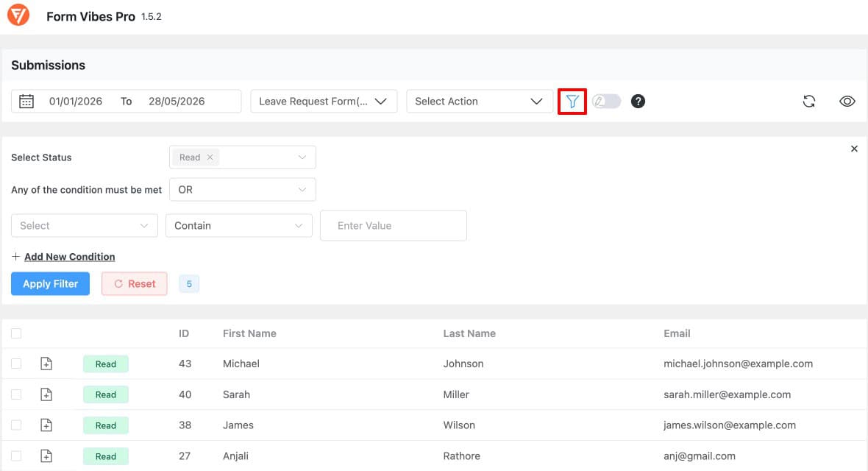Click anj@gmail.com email cell
868x471 pixels.
[x=699, y=456]
